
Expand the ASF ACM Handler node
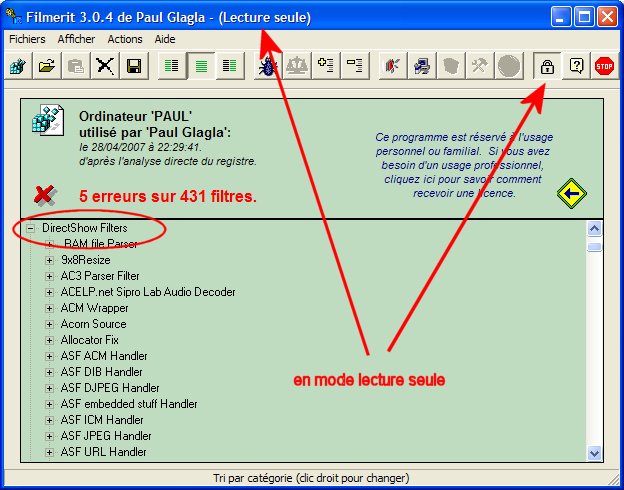pos(49,356)
